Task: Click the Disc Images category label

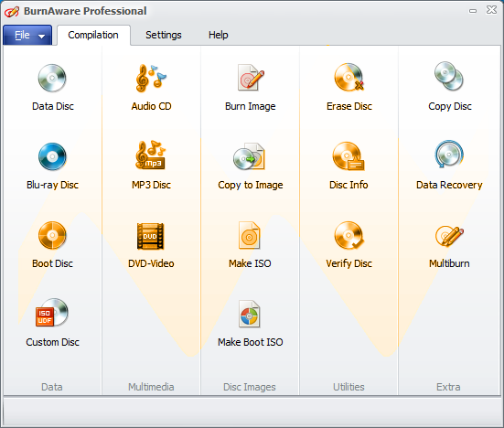Action: (x=250, y=387)
